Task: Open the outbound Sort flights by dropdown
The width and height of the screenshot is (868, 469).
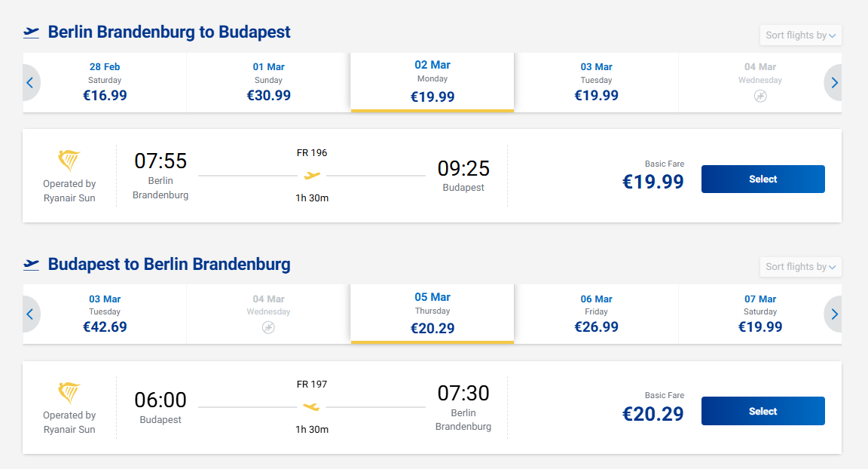Action: (x=800, y=35)
